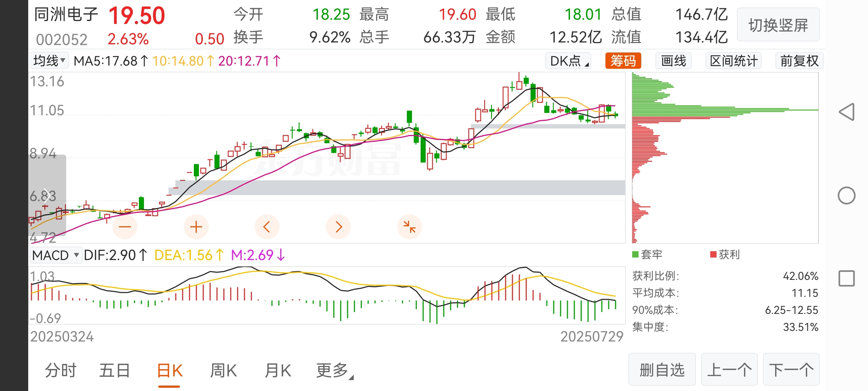Open the MACD indicator dropdown

(x=56, y=255)
